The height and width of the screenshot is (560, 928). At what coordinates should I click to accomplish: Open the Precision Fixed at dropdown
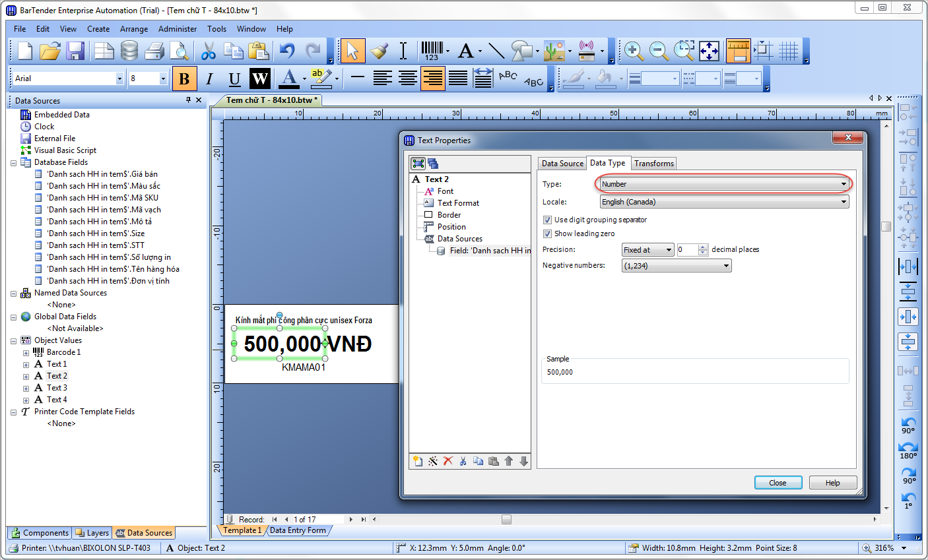click(647, 250)
